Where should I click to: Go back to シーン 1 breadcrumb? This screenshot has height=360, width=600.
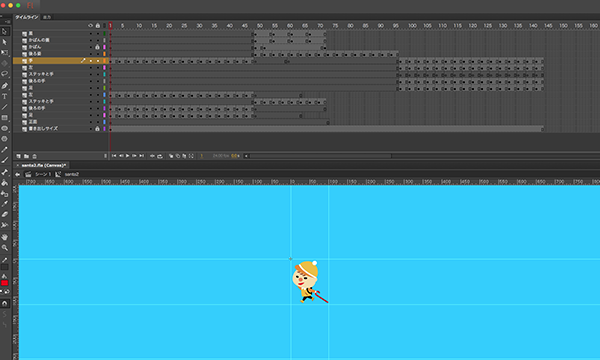click(43, 174)
